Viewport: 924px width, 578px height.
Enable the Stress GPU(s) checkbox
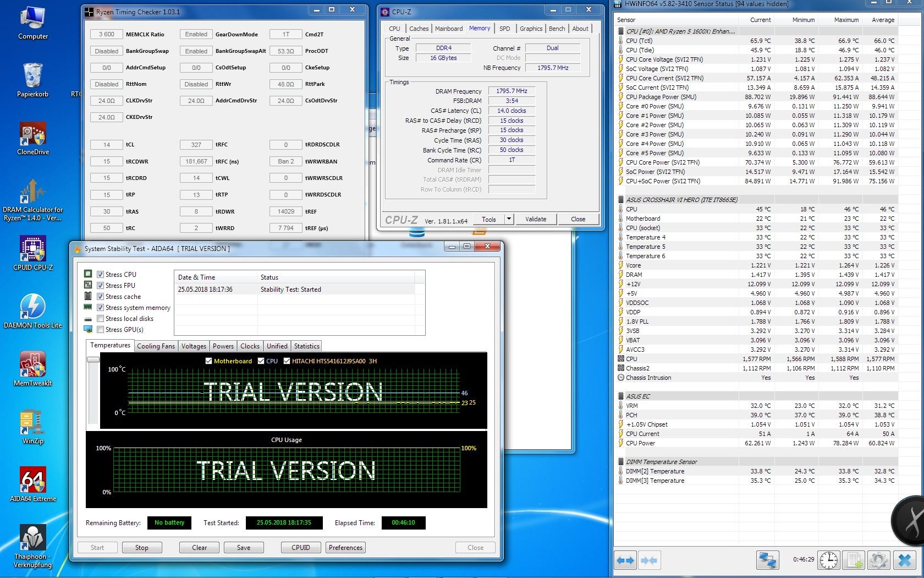(101, 329)
